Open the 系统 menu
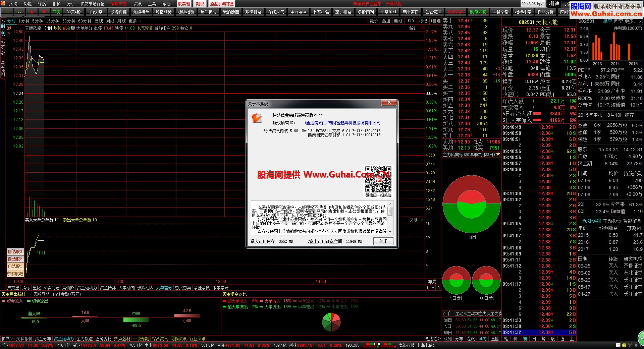Viewport: 644px width, 349px height. point(13,4)
